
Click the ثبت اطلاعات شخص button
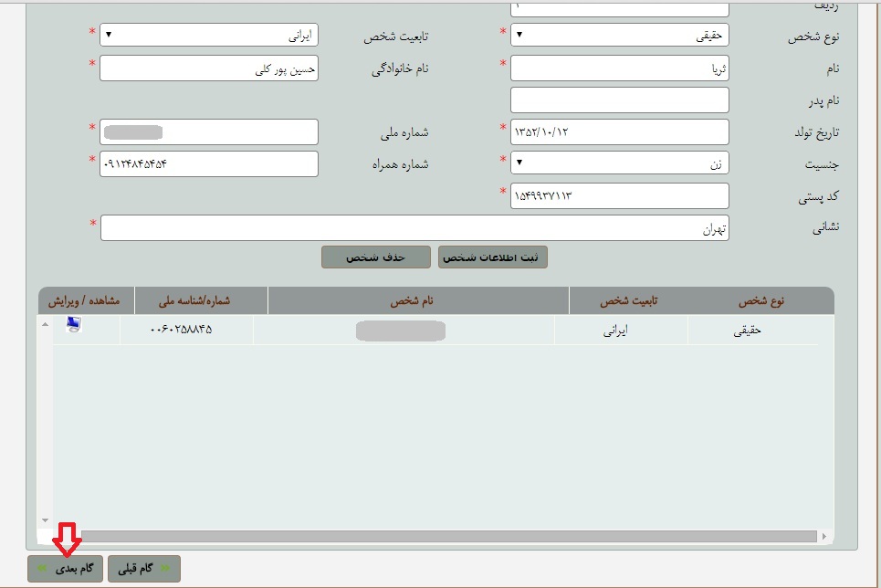click(x=492, y=257)
